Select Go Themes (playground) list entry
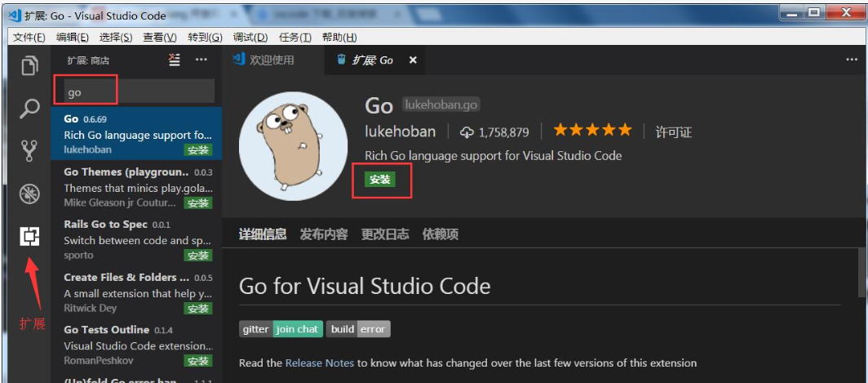Image resolution: width=868 pixels, height=383 pixels. [x=136, y=186]
